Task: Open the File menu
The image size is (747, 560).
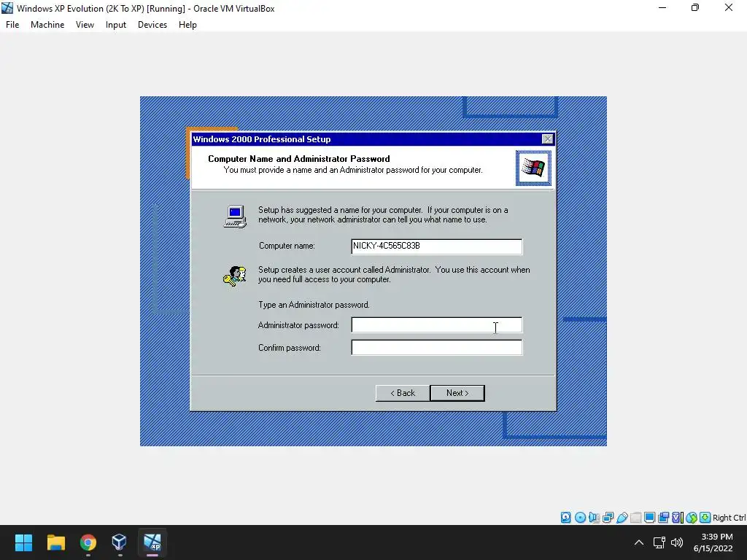Action: coord(12,25)
